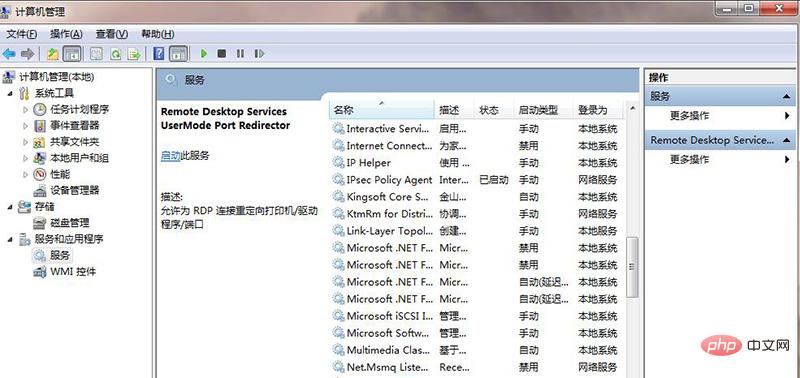Click gear icon of IPsec Policy Agent row
800x378 pixels.
click(338, 180)
